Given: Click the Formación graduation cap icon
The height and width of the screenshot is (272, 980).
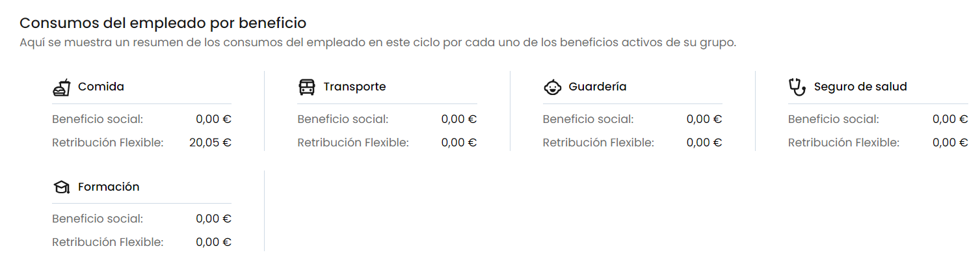Looking at the screenshot, I should click(61, 187).
